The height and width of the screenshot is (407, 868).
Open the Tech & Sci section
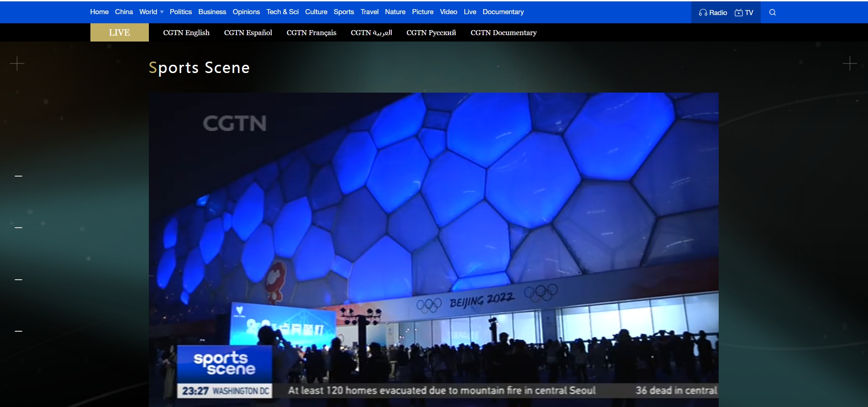(282, 12)
